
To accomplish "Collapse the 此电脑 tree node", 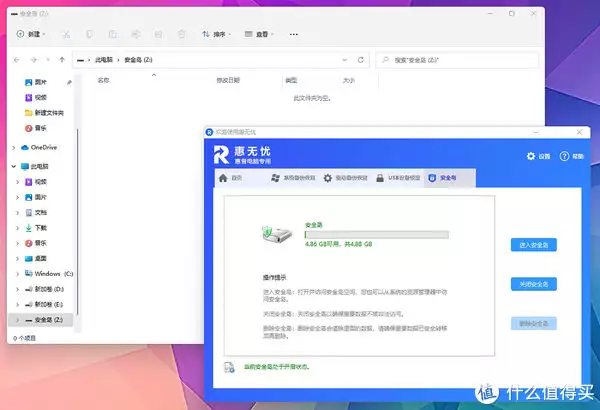I will click(x=14, y=167).
